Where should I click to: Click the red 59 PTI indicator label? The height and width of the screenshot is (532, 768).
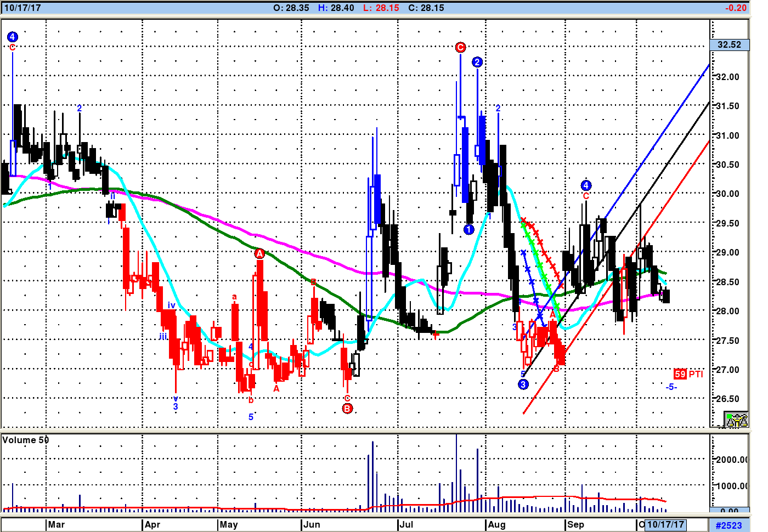(x=688, y=374)
